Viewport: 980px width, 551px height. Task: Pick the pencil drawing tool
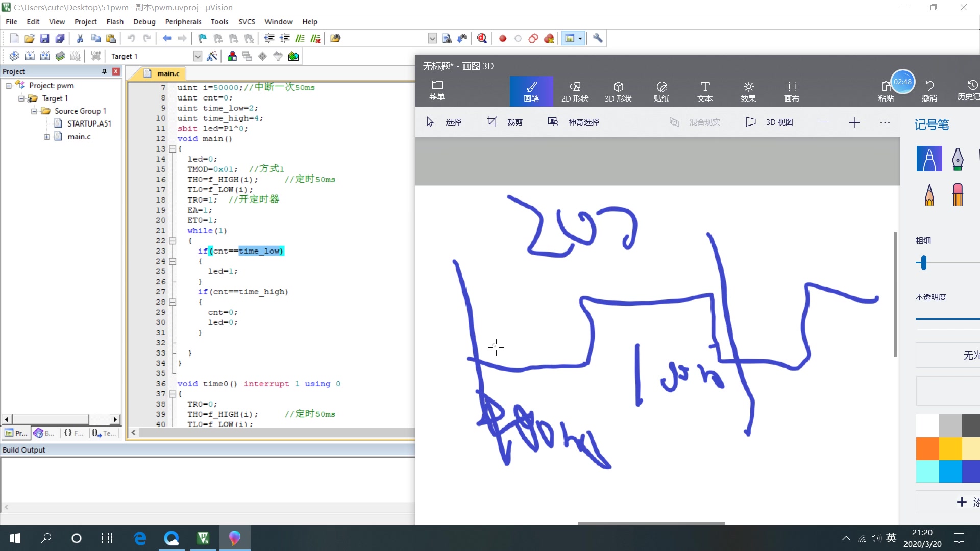tap(929, 194)
